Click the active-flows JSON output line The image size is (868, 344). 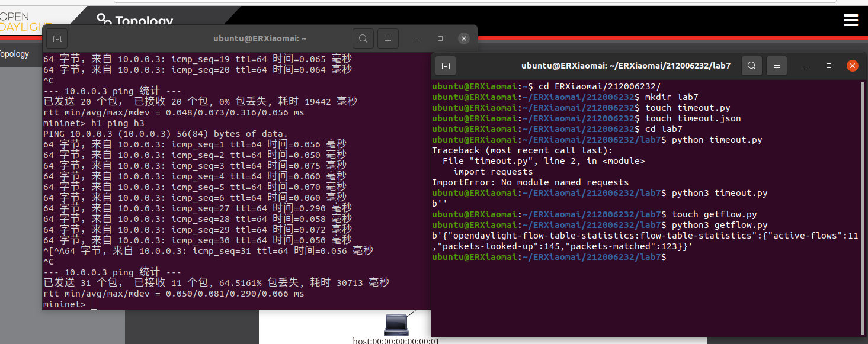coord(645,236)
